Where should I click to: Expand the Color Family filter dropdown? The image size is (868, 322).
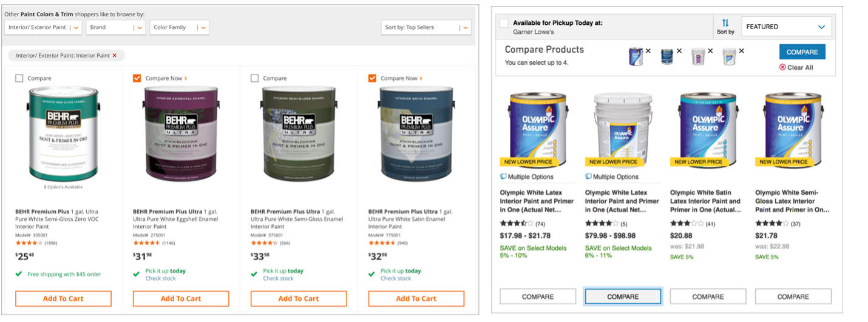[x=179, y=27]
